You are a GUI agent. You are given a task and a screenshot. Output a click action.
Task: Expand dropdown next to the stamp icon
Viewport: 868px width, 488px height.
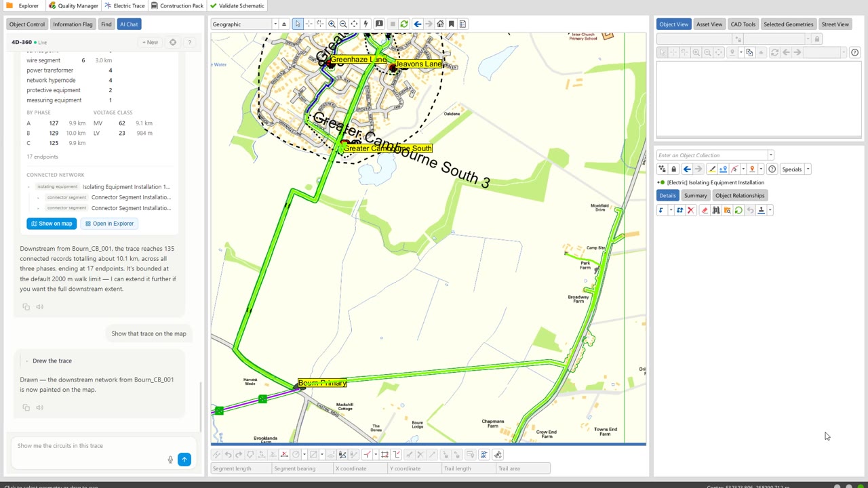coord(770,210)
